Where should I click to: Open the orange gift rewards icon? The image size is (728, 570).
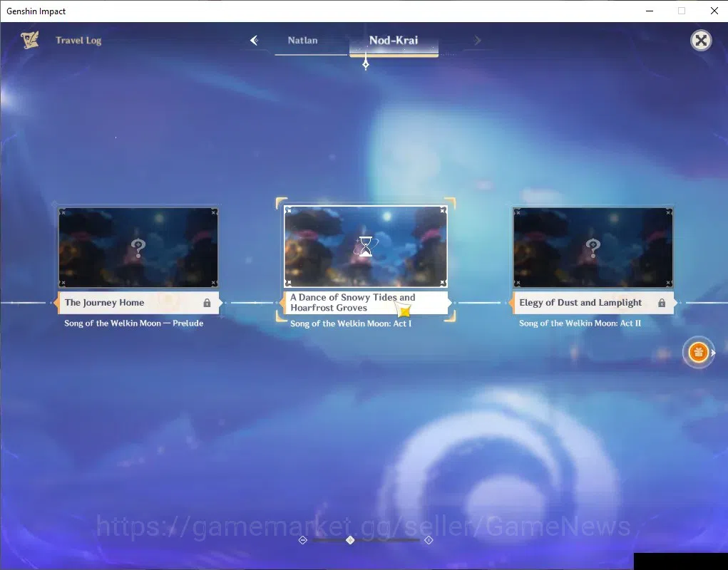tap(698, 353)
